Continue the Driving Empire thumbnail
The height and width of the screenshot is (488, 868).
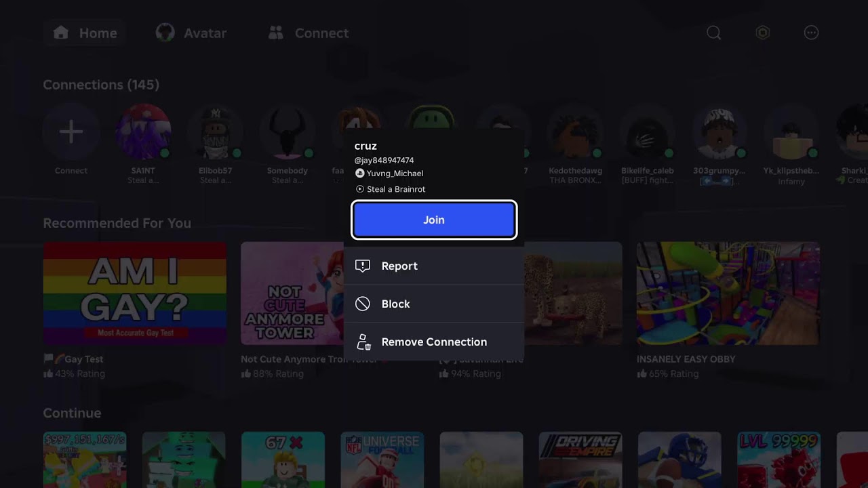580,460
